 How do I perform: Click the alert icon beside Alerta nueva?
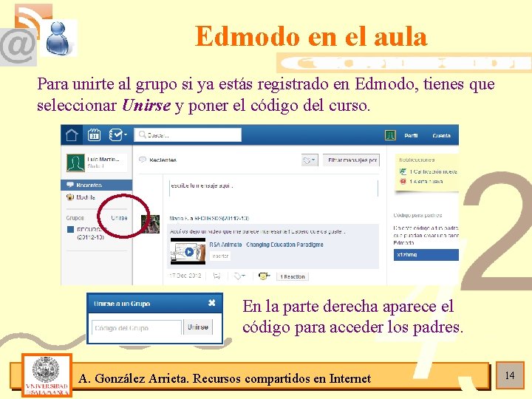pyautogui.click(x=403, y=182)
